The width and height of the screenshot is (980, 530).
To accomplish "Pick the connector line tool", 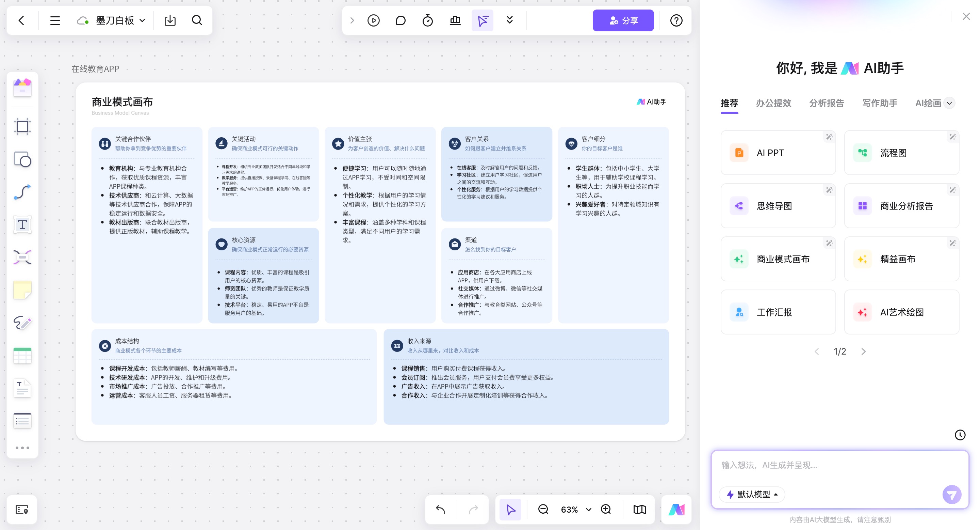I will point(22,192).
